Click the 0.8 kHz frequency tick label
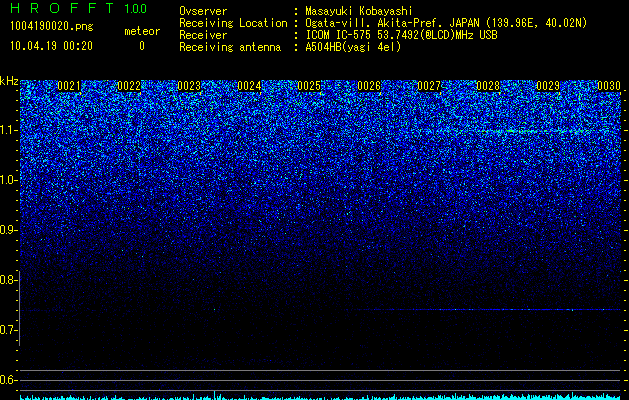The height and width of the screenshot is (400, 629). (8, 280)
